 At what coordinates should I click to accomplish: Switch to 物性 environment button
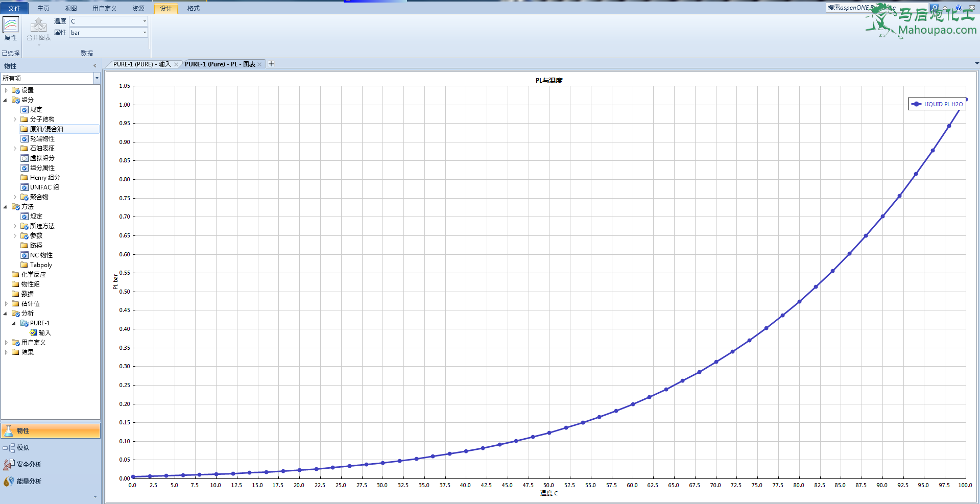(x=51, y=431)
